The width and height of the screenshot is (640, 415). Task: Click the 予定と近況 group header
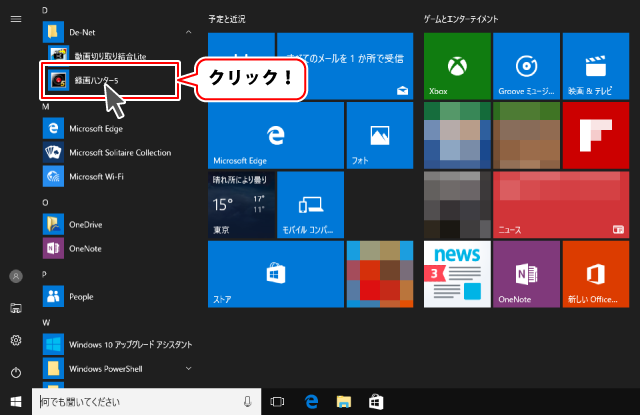coord(227,19)
